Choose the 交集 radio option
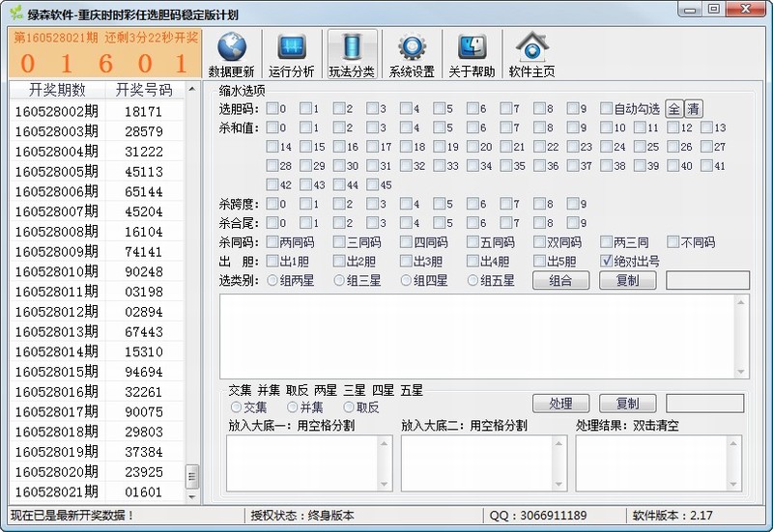The width and height of the screenshot is (773, 532). point(236,407)
